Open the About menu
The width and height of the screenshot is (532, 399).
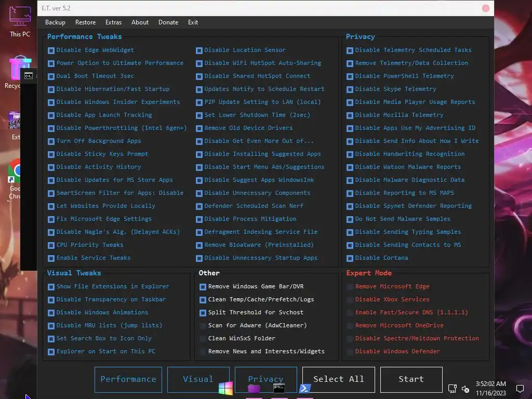[x=140, y=22]
